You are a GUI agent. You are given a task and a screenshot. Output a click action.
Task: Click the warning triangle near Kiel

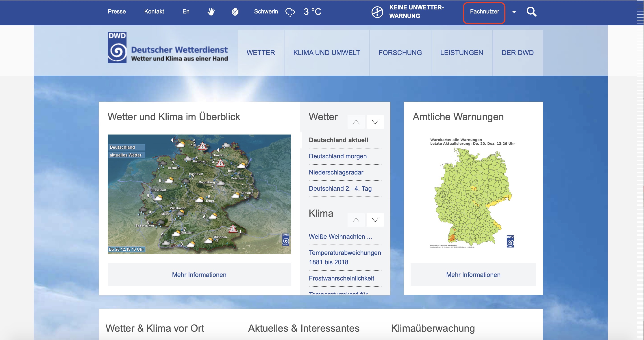pos(202,146)
